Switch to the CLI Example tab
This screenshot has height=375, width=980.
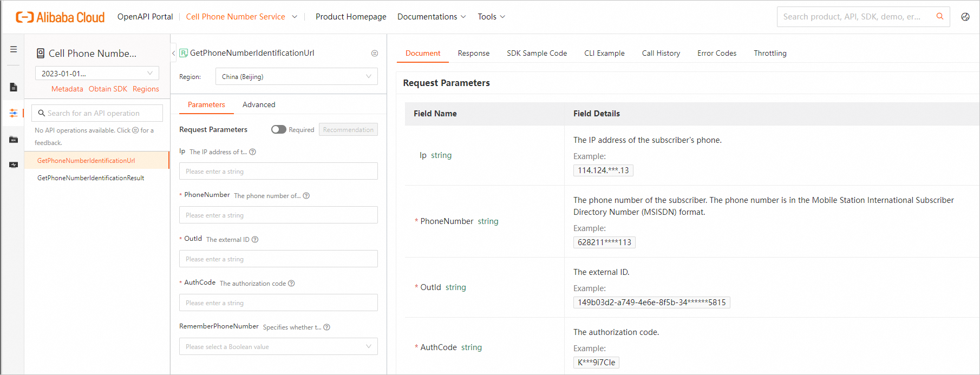604,54
